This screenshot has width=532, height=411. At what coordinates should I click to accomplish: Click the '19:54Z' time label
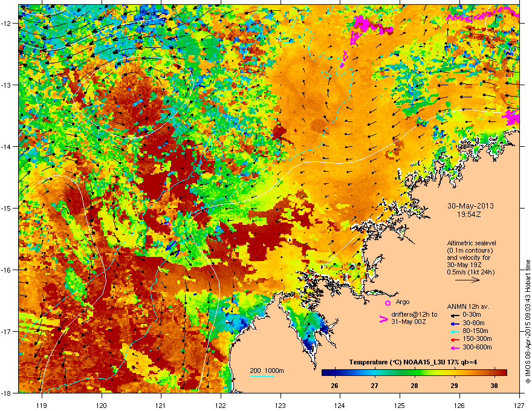(470, 215)
